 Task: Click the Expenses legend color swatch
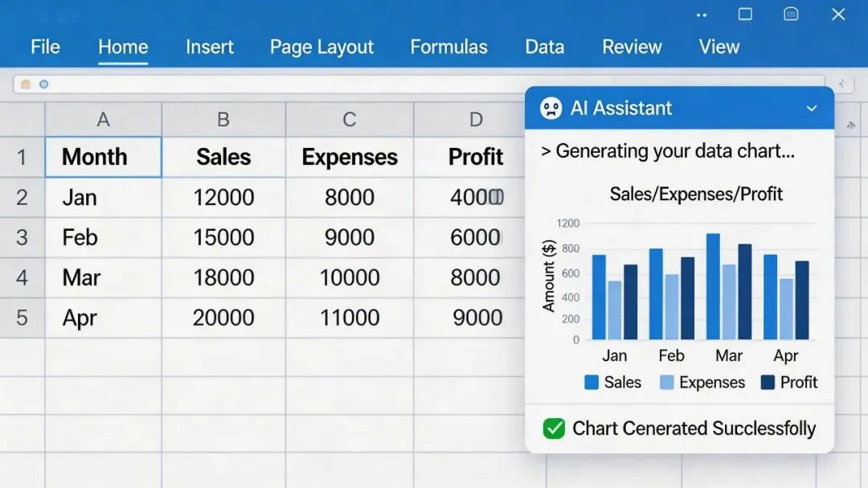(x=667, y=383)
